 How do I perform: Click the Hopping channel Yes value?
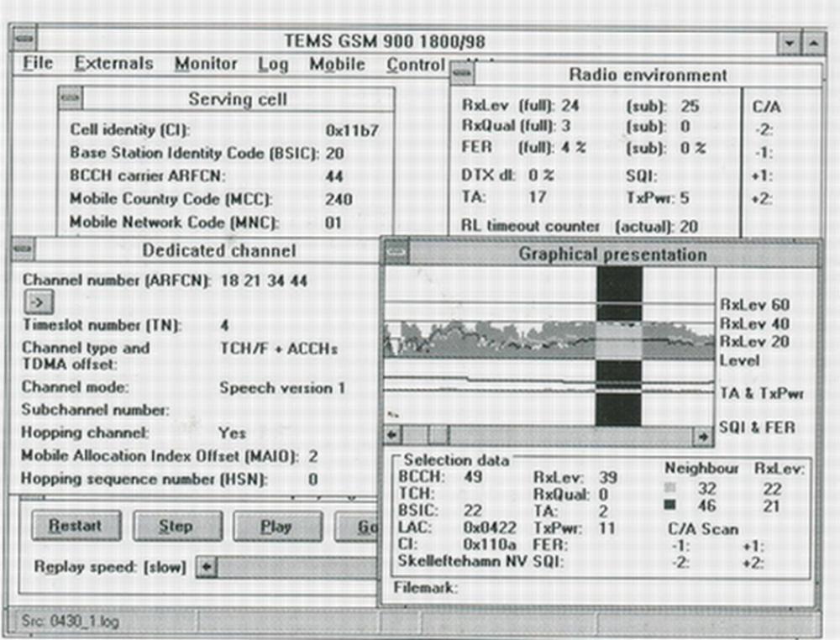[x=232, y=433]
